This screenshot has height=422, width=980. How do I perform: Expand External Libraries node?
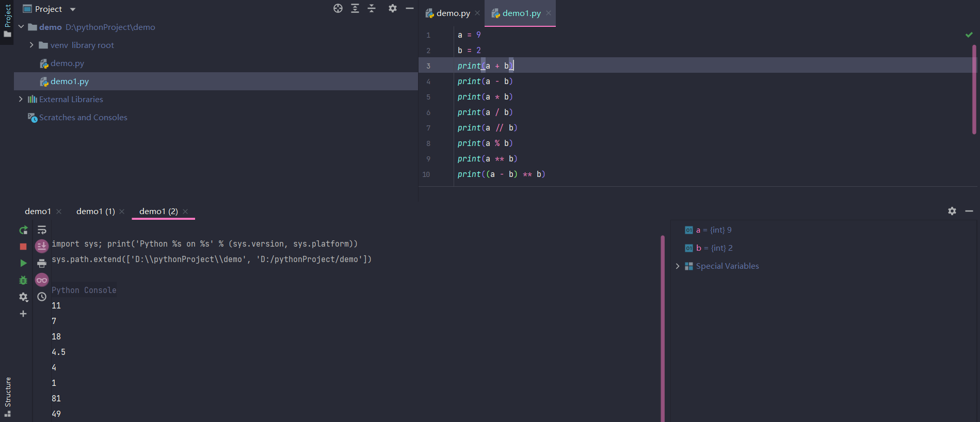point(21,99)
